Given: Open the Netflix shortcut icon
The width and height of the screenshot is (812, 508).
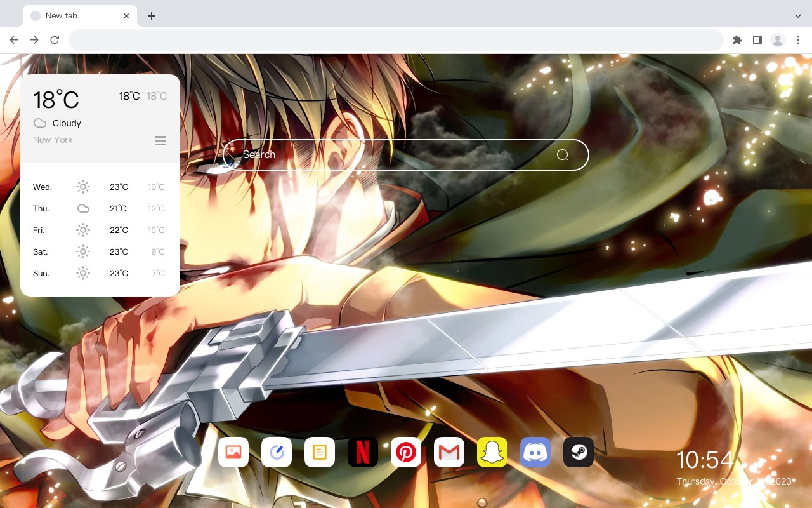Looking at the screenshot, I should pyautogui.click(x=363, y=452).
